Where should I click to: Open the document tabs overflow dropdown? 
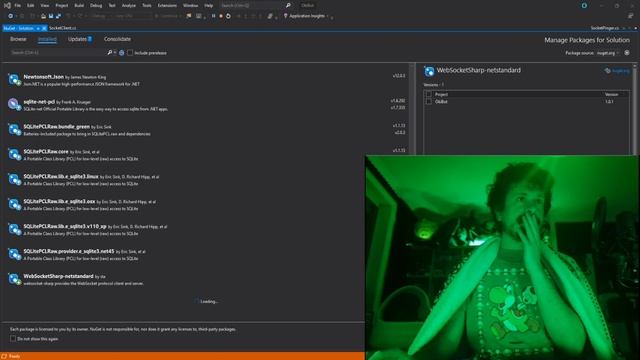click(x=636, y=28)
